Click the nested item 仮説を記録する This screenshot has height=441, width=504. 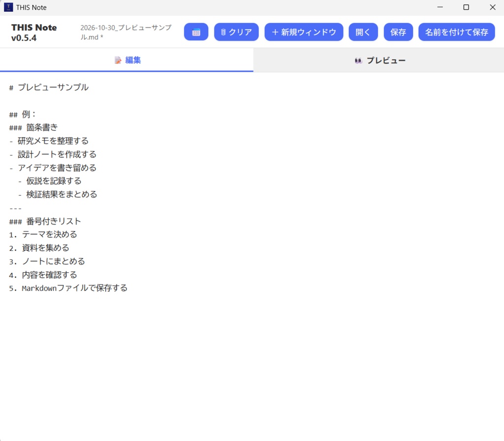50,181
